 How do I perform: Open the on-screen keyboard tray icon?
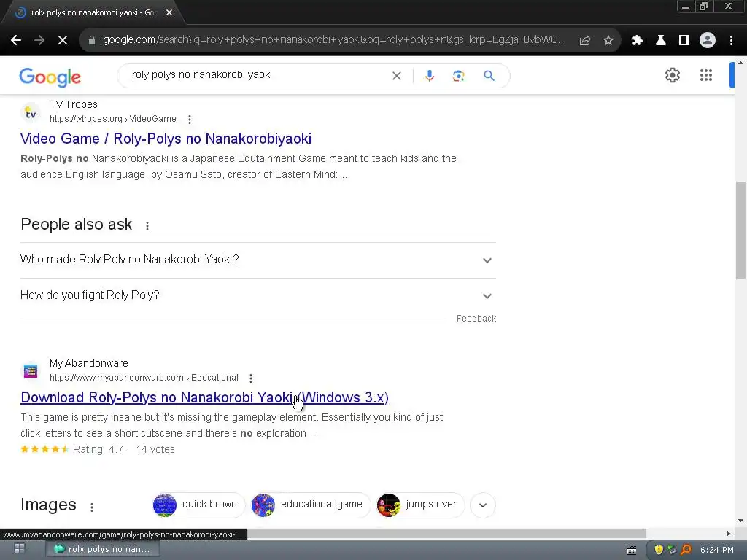[631, 550]
